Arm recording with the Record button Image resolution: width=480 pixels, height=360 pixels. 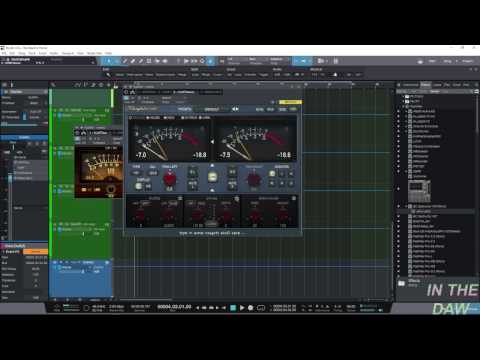(x=251, y=308)
